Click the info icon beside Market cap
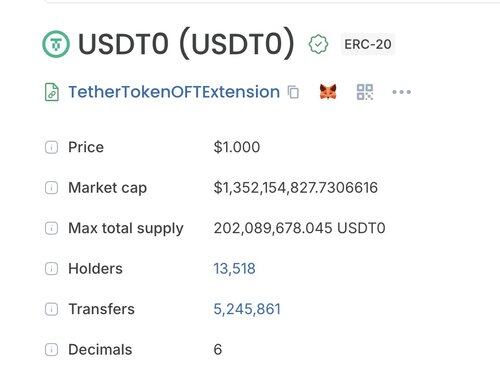Screen dimensions: 500x379 [51, 188]
